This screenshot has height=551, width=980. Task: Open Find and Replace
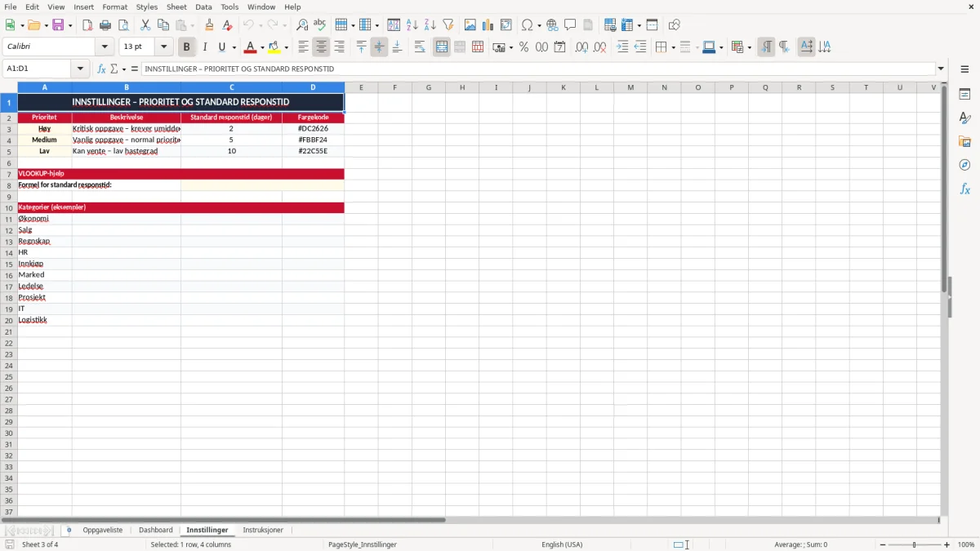[x=302, y=25]
